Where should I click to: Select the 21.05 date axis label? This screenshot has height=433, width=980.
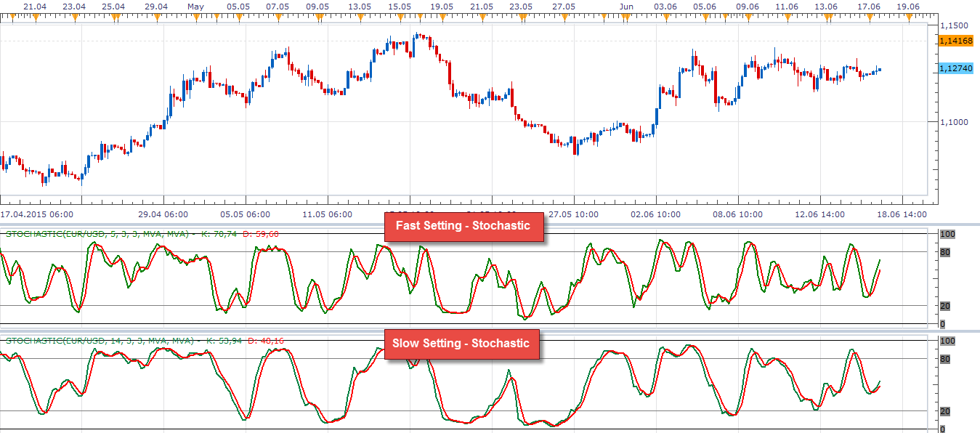click(480, 7)
